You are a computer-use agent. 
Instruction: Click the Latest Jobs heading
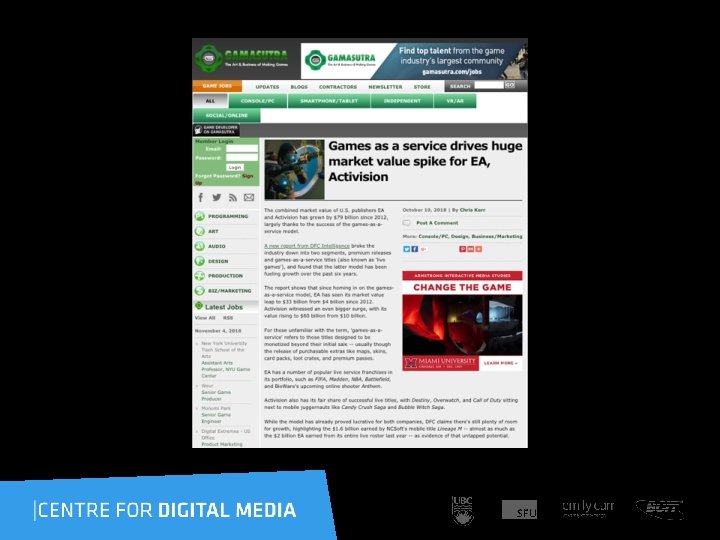coord(224,307)
